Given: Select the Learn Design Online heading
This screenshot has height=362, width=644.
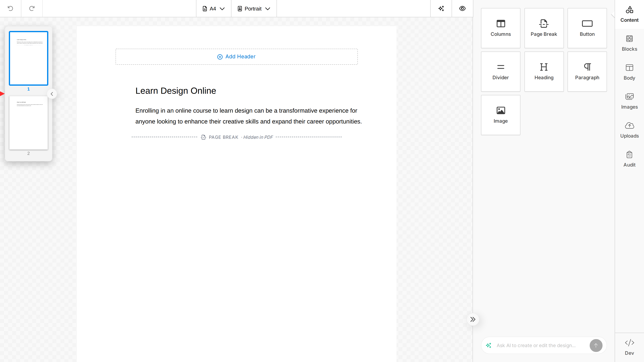Looking at the screenshot, I should (x=175, y=91).
